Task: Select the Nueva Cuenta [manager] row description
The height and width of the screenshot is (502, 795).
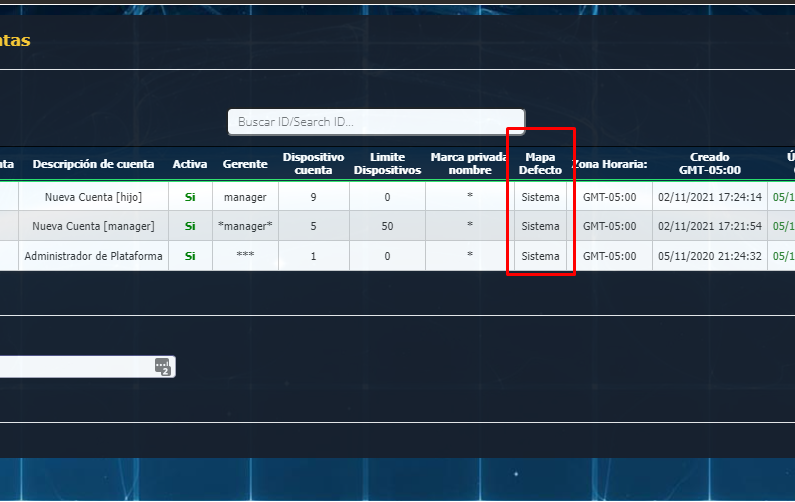Action: [93, 226]
